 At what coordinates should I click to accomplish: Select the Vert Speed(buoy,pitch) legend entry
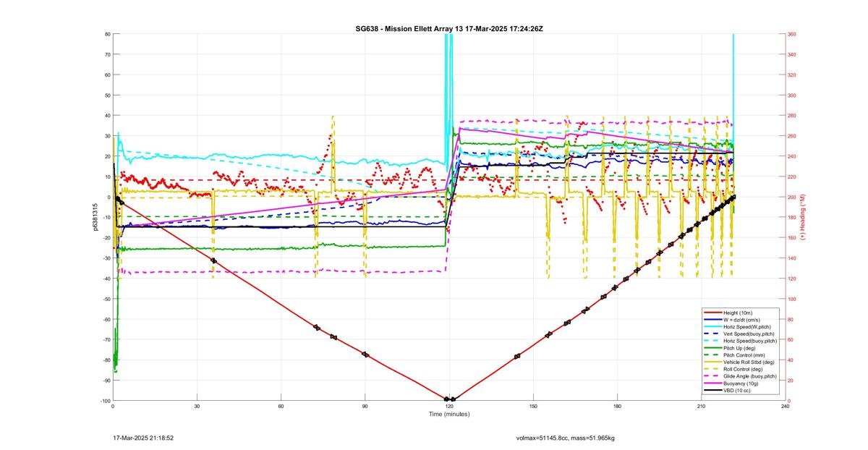tap(741, 334)
